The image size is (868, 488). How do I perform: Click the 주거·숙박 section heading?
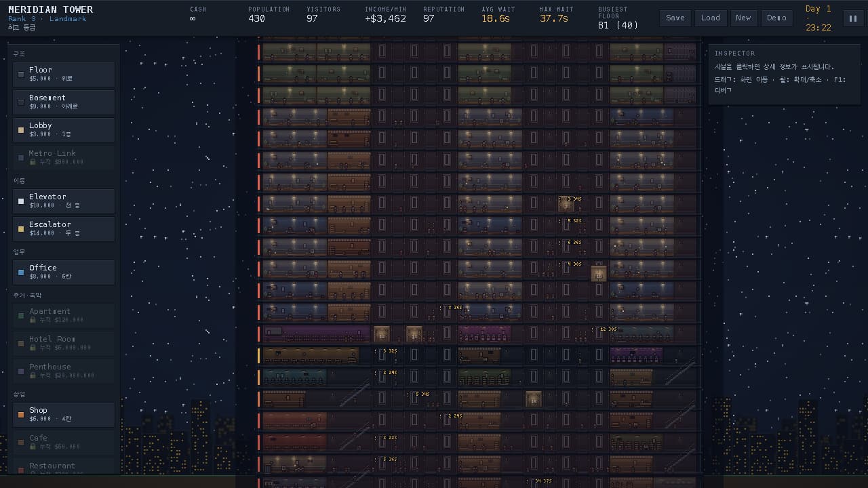(x=28, y=296)
